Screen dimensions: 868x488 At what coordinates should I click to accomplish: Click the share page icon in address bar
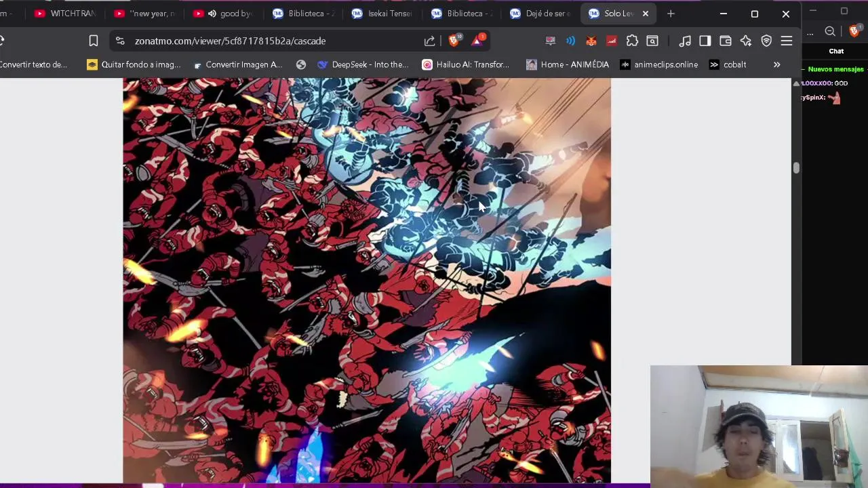tap(429, 41)
